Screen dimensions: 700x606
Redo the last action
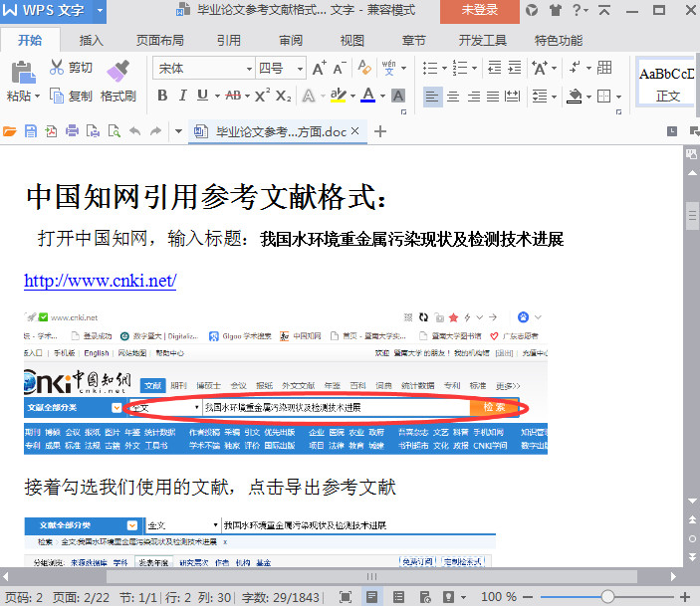155,131
